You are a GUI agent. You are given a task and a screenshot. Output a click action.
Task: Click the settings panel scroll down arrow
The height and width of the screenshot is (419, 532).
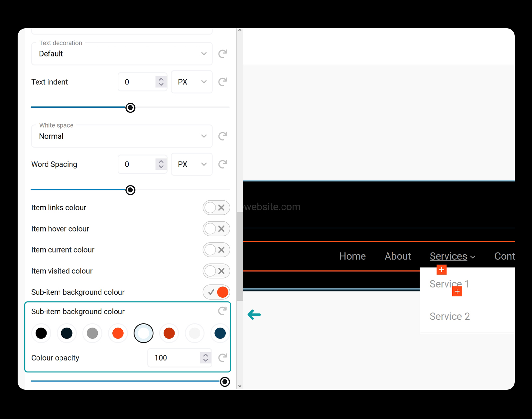(x=240, y=386)
